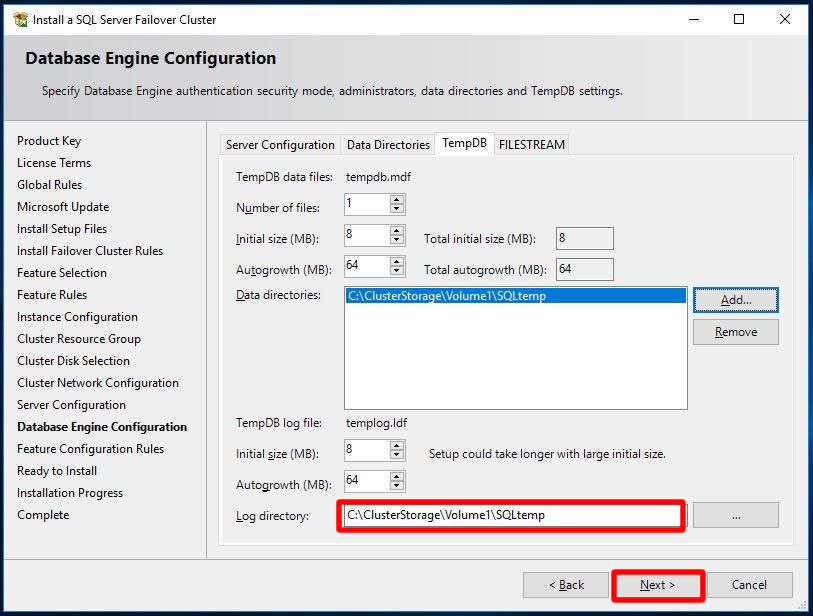Switch to the Server Configuration tab

click(x=280, y=145)
